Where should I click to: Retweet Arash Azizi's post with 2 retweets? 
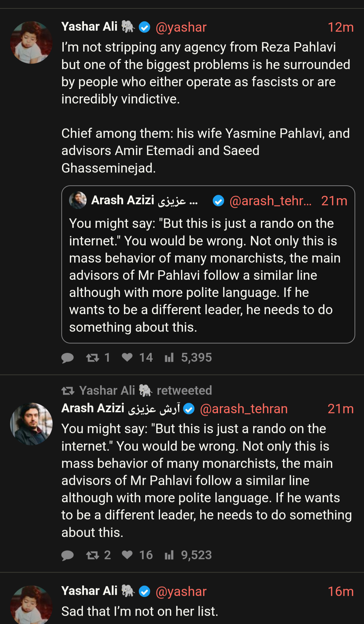click(x=93, y=555)
